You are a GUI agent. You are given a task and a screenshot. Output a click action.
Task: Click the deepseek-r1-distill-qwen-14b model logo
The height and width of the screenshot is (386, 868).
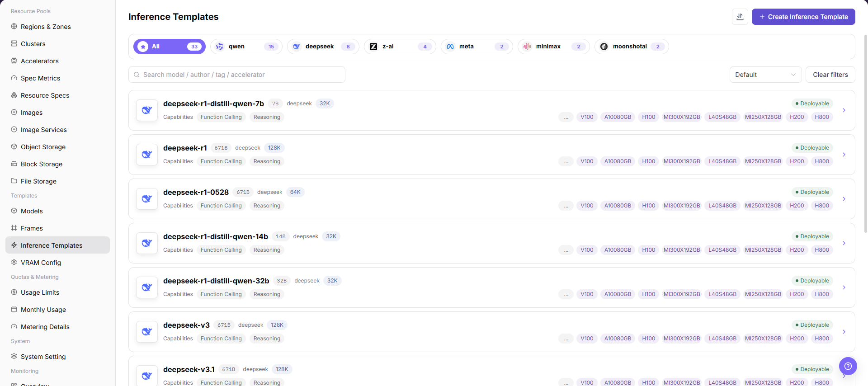click(x=147, y=243)
